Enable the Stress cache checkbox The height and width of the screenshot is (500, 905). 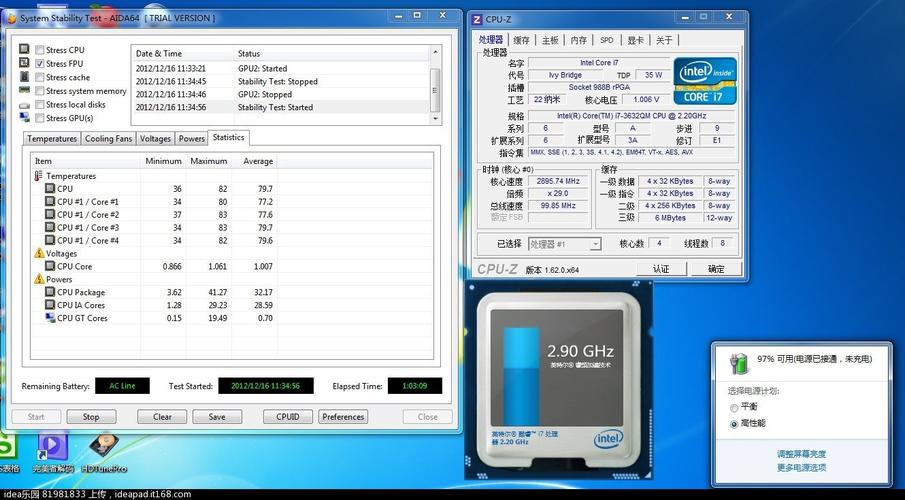tap(40, 77)
